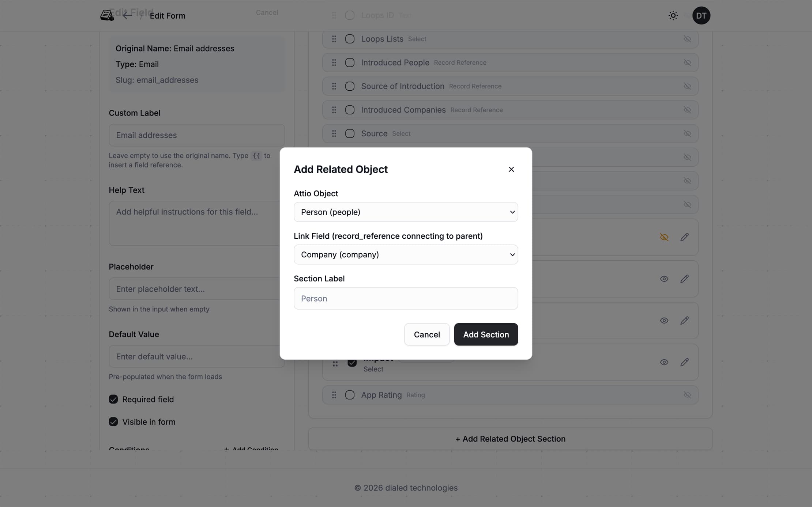Screen dimensions: 812x507
Task: Open the Attio Object dropdown
Action: click(x=406, y=212)
